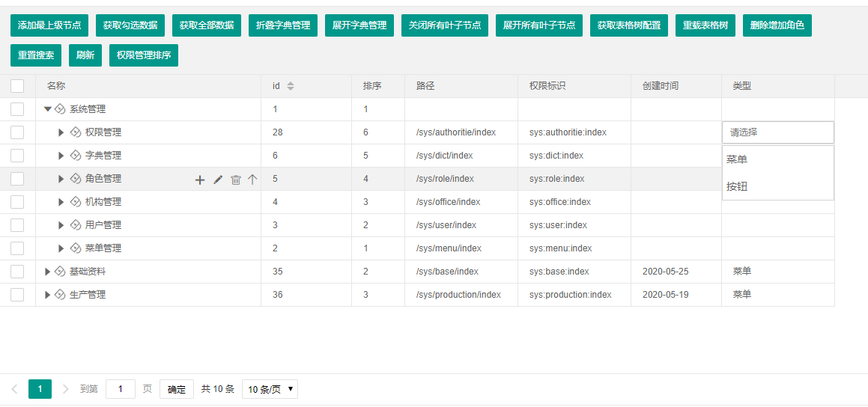Go to the next page arrow
This screenshot has height=407, width=868.
click(x=66, y=389)
